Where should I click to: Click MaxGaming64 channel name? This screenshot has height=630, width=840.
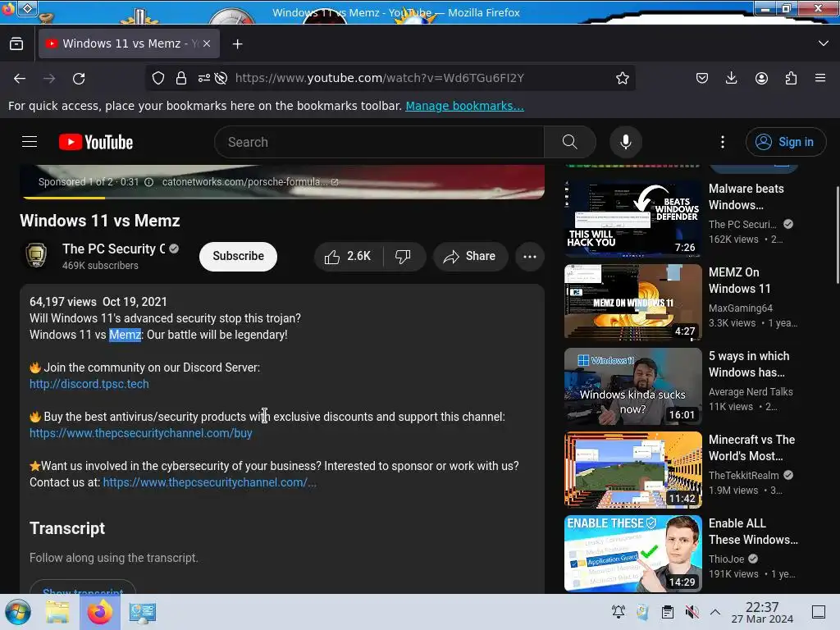pos(741,308)
